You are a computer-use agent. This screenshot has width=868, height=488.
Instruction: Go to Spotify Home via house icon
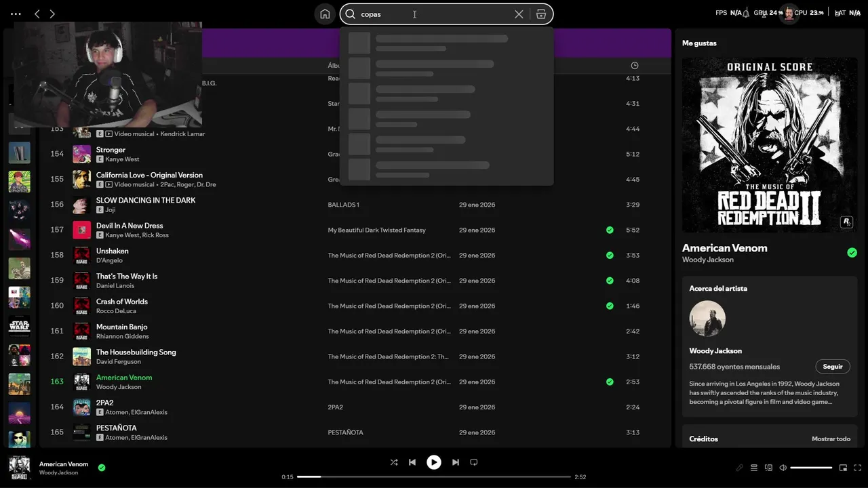[325, 14]
